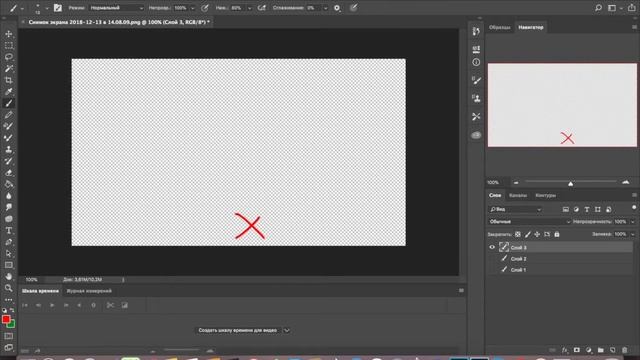This screenshot has height=360, width=640.
Task: Switch to the Контуры tab
Action: click(x=545, y=196)
